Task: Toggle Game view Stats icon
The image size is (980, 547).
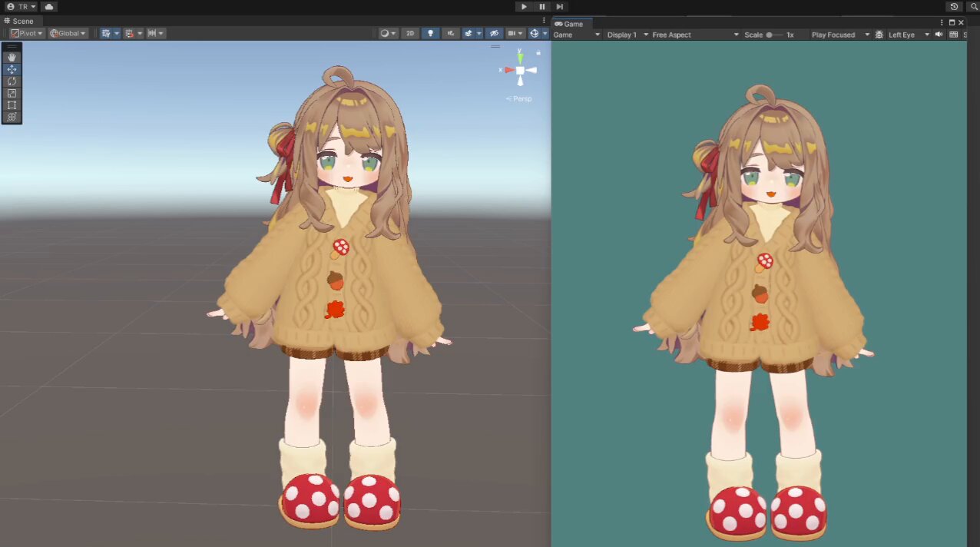Action: 954,35
